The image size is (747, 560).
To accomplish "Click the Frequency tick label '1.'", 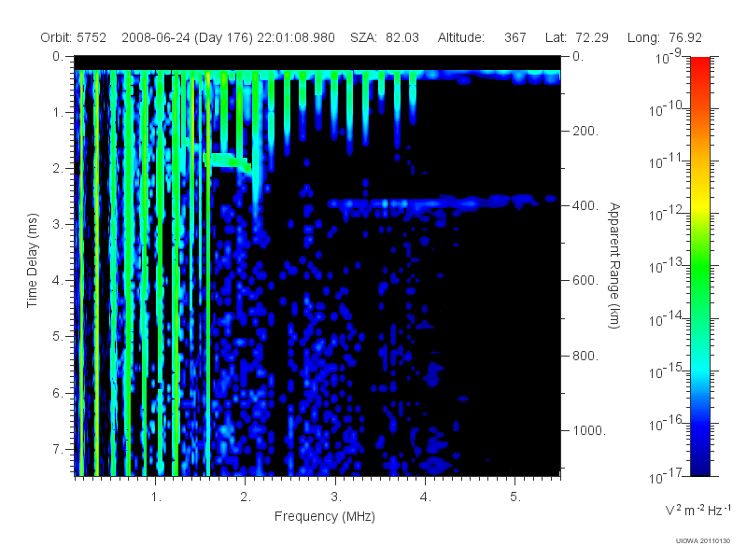I will pos(156,497).
